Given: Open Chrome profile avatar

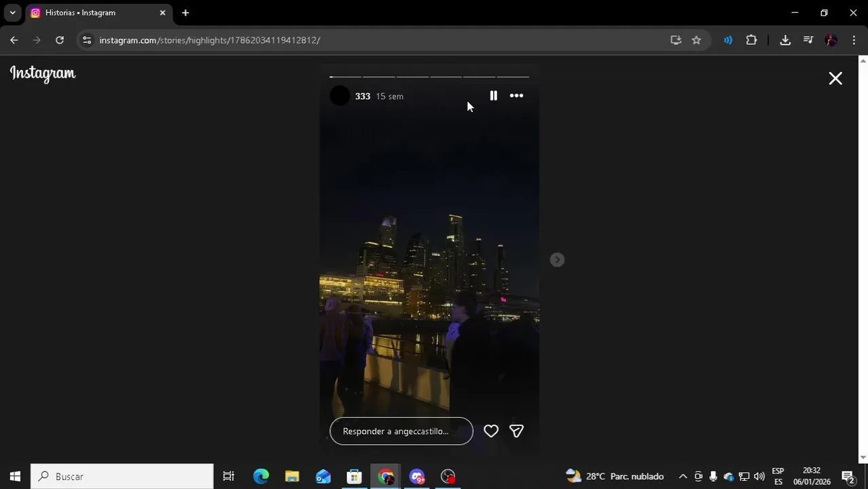Looking at the screenshot, I should coord(831,40).
